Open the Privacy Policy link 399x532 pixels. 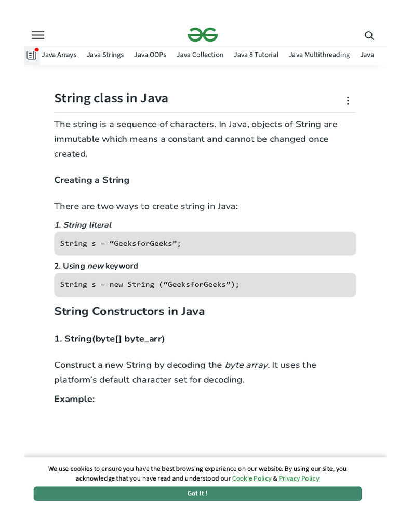pos(299,478)
